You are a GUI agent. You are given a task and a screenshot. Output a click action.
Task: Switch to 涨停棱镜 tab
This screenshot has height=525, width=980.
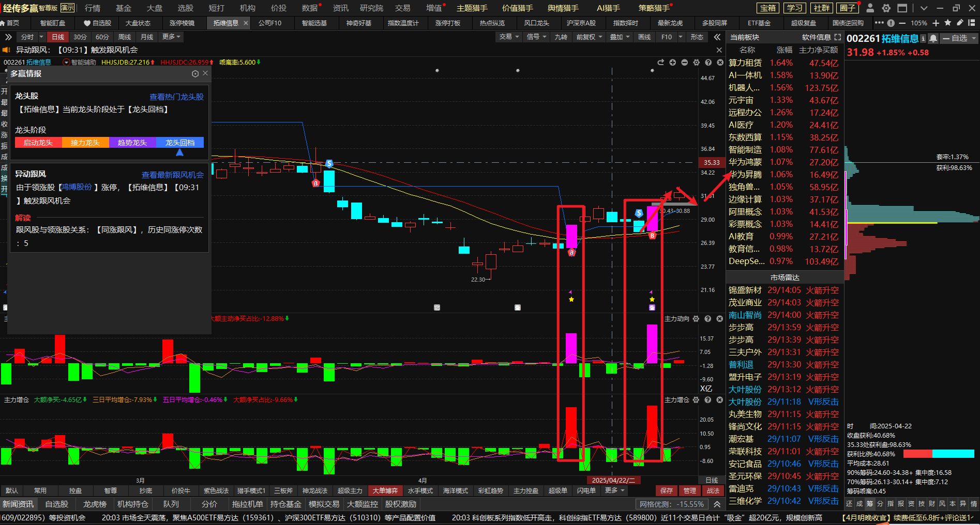coord(182,23)
